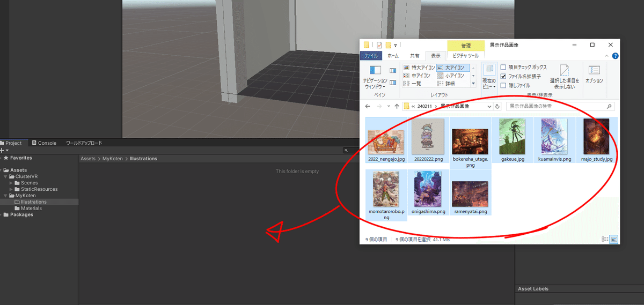Open quick access toolbar customize dropdown
The image size is (644, 305).
point(396,45)
